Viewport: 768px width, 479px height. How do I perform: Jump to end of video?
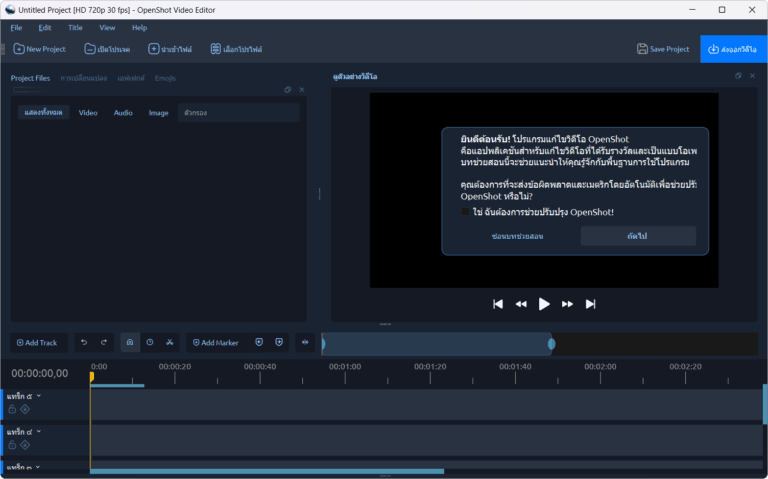click(x=590, y=304)
